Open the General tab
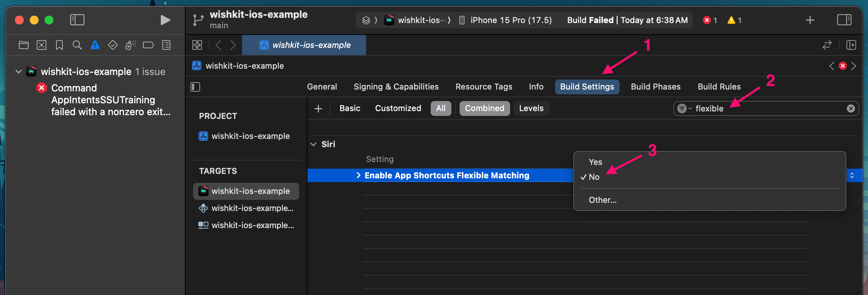This screenshot has width=868, height=295. click(x=322, y=87)
